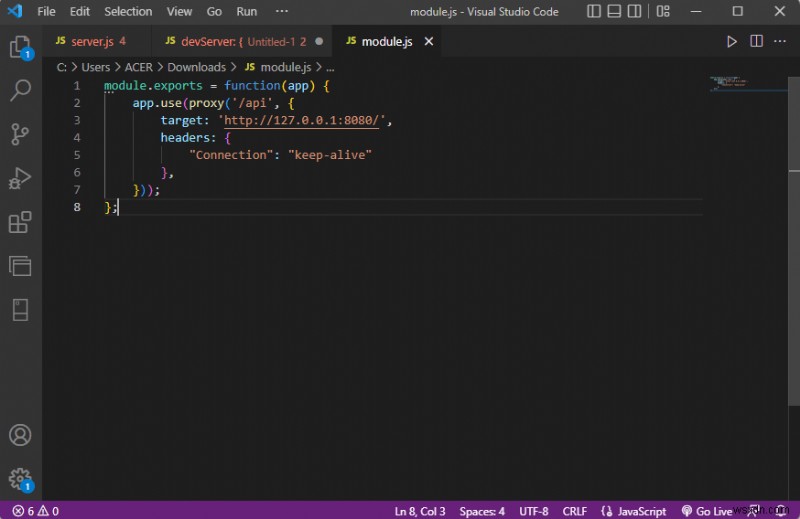Viewport: 800px width, 519px height.
Task: Open the Extensions view
Action: (x=20, y=222)
